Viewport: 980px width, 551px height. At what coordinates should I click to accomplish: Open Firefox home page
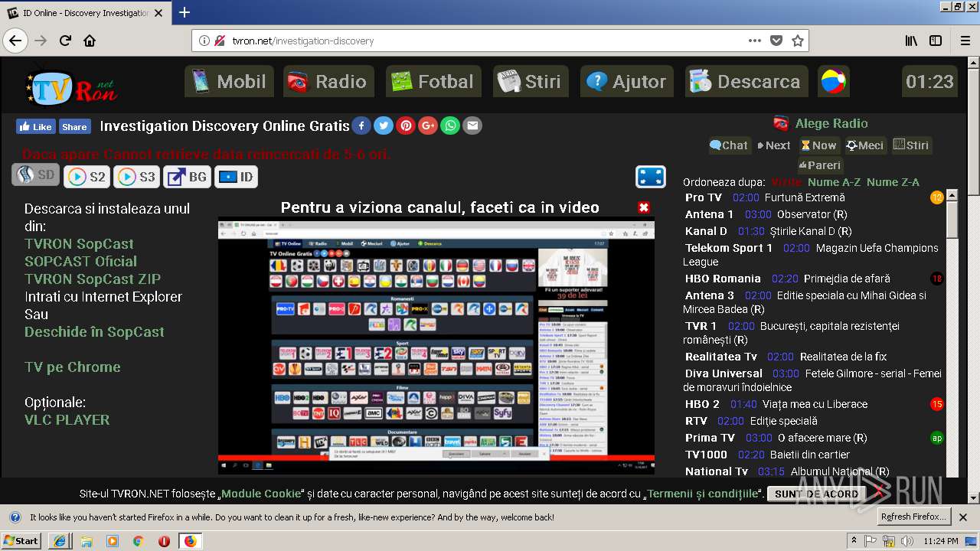tap(90, 41)
